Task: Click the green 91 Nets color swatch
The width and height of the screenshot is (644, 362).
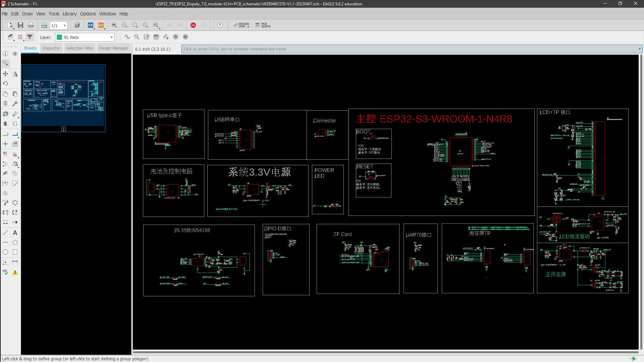Action: click(x=59, y=37)
